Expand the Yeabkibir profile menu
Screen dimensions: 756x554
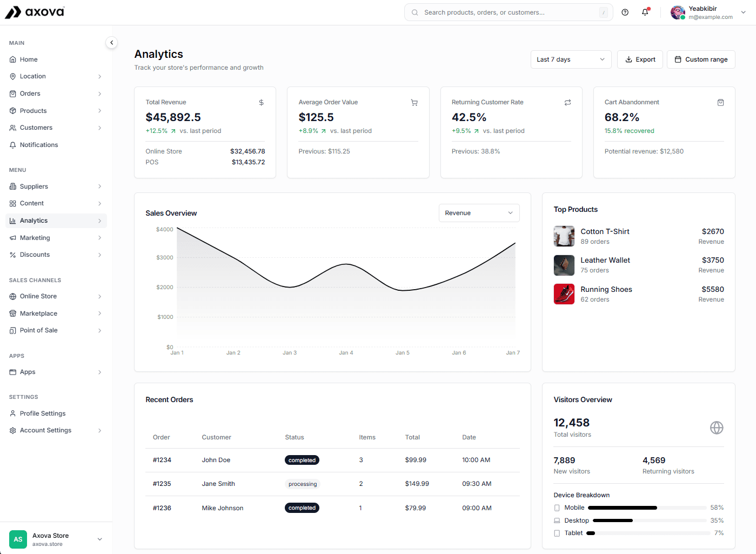tap(743, 12)
